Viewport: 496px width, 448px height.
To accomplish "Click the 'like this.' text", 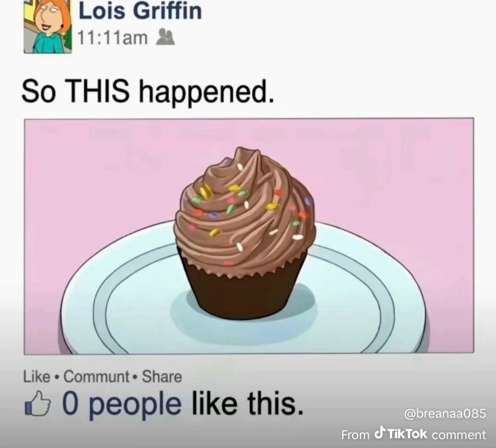I will [247, 404].
